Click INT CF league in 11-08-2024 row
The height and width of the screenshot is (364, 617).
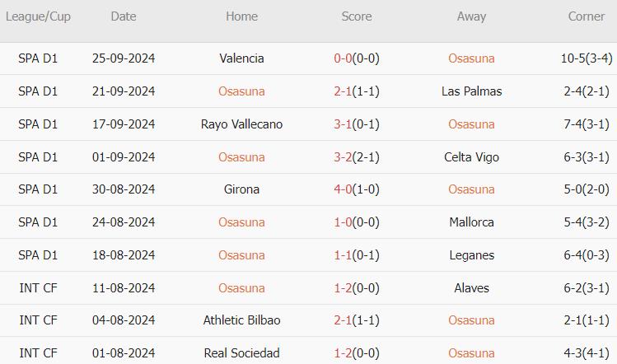click(38, 288)
